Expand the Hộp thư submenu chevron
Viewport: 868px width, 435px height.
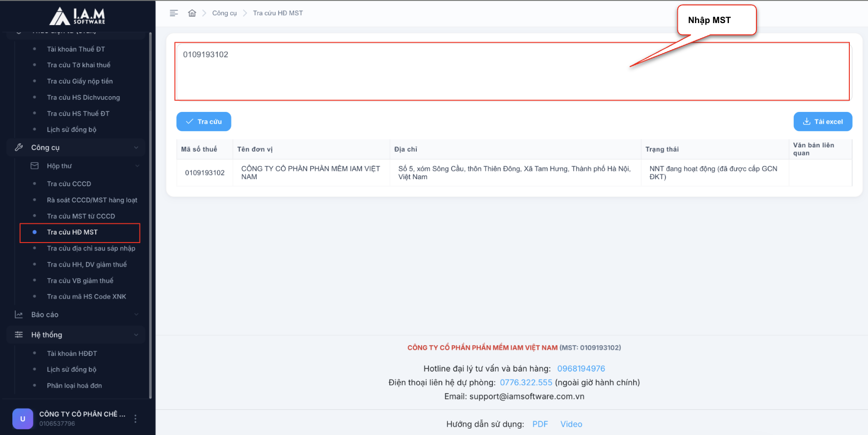tap(137, 166)
